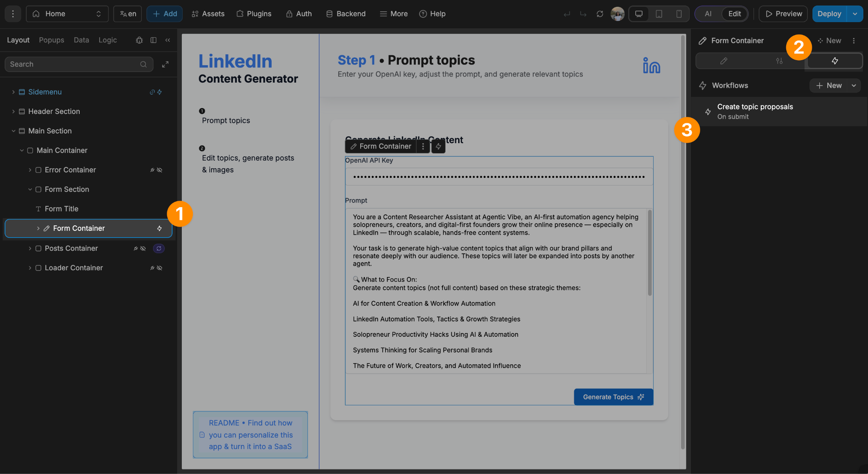Screen dimensions: 868x474
Task: Toggle Posts Container visibility eye icon
Action: pos(143,249)
